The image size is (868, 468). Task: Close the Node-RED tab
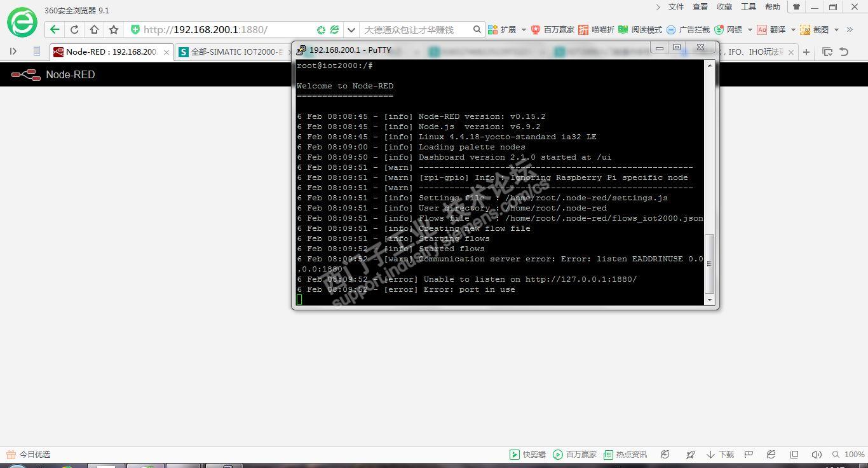pyautogui.click(x=166, y=53)
